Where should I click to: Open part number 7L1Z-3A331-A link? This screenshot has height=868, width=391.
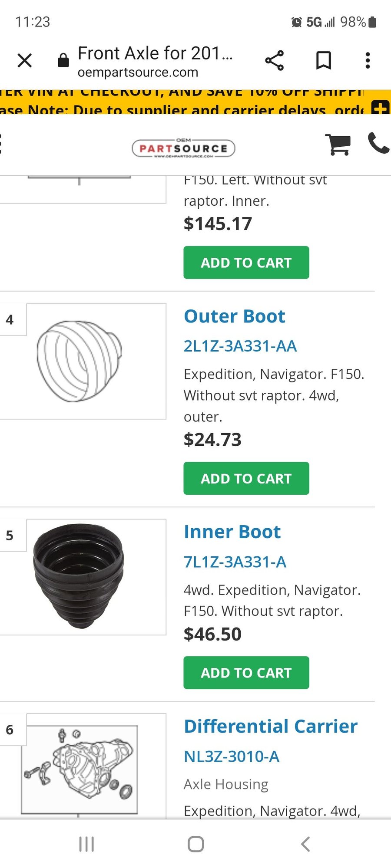pos(235,562)
